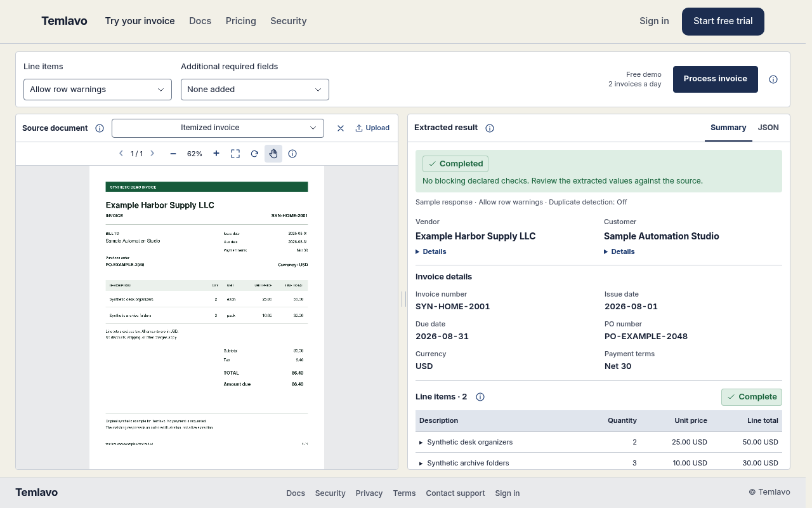Switch to the JSON tab

coord(768,128)
